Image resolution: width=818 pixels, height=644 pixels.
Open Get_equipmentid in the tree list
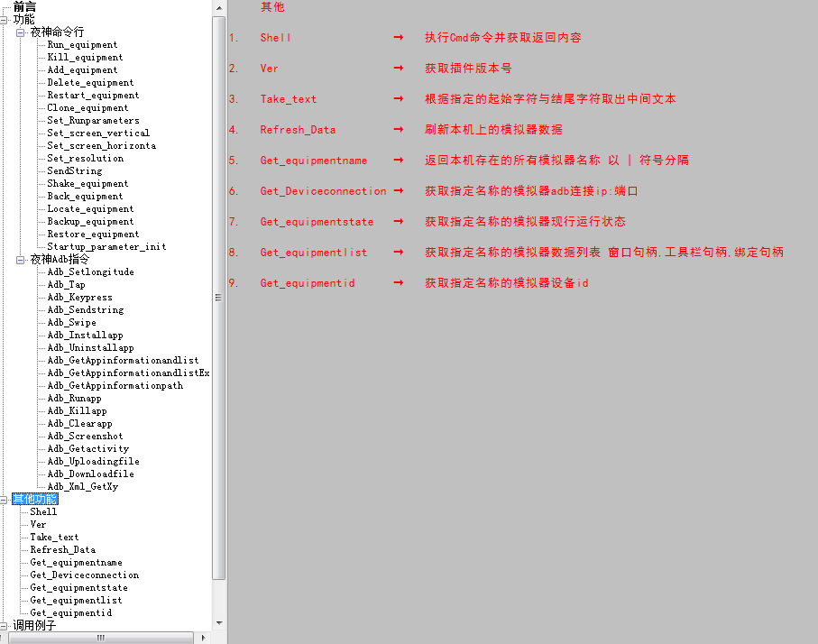71,612
